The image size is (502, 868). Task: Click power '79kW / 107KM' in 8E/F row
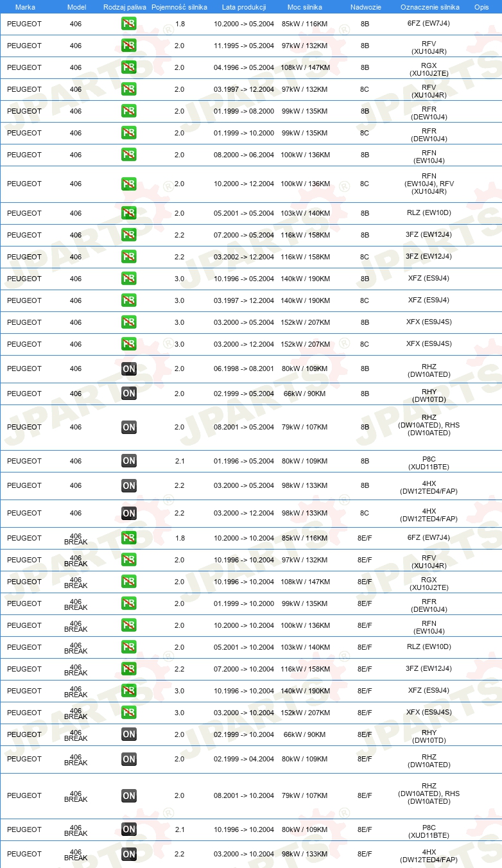pyautogui.click(x=305, y=795)
